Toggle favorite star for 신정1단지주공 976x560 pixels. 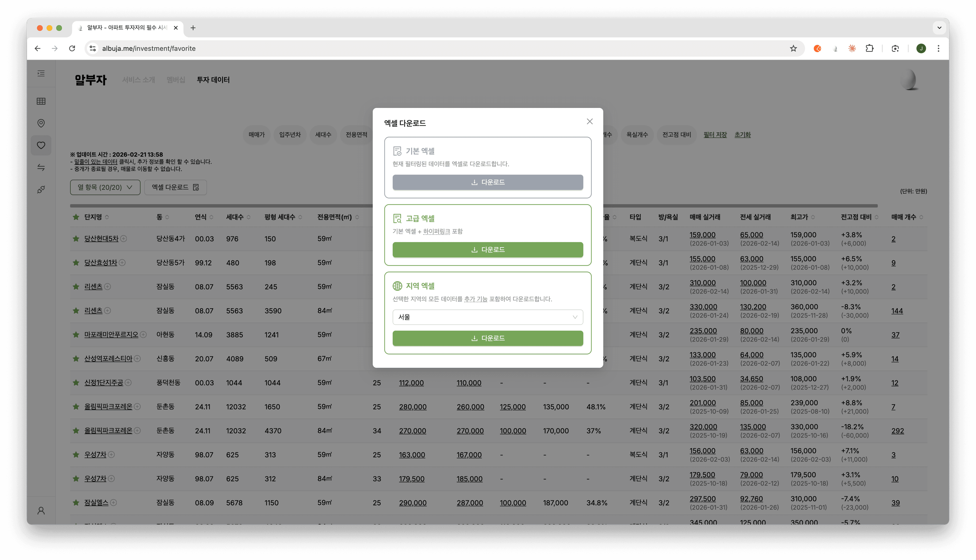click(x=76, y=383)
